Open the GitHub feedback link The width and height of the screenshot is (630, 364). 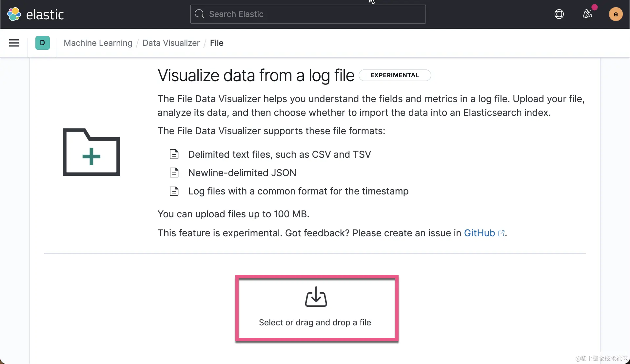pos(479,233)
